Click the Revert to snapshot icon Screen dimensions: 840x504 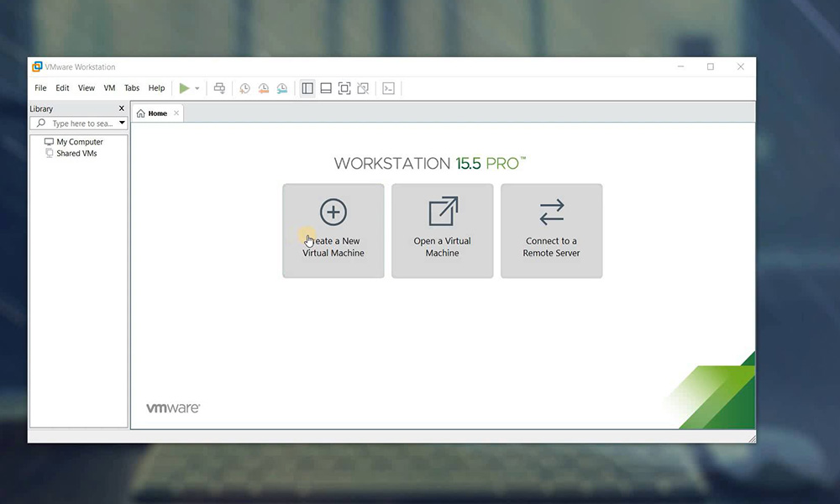tap(264, 88)
